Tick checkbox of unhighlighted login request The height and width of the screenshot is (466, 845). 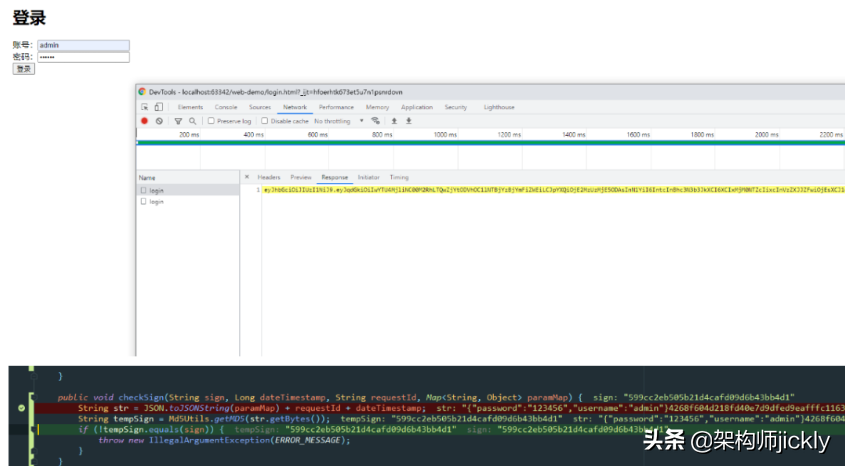click(143, 201)
